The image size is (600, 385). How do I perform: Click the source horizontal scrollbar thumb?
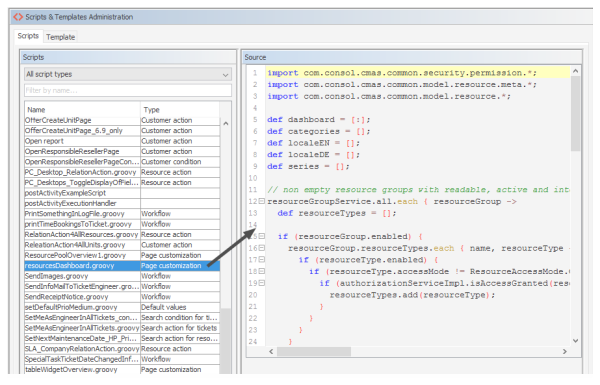point(314,351)
